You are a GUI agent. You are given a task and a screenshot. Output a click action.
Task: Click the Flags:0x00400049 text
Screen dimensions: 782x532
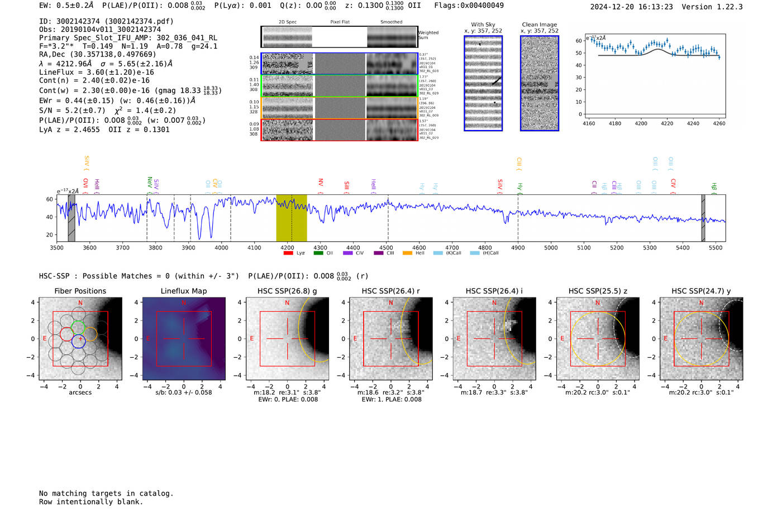(x=469, y=6)
